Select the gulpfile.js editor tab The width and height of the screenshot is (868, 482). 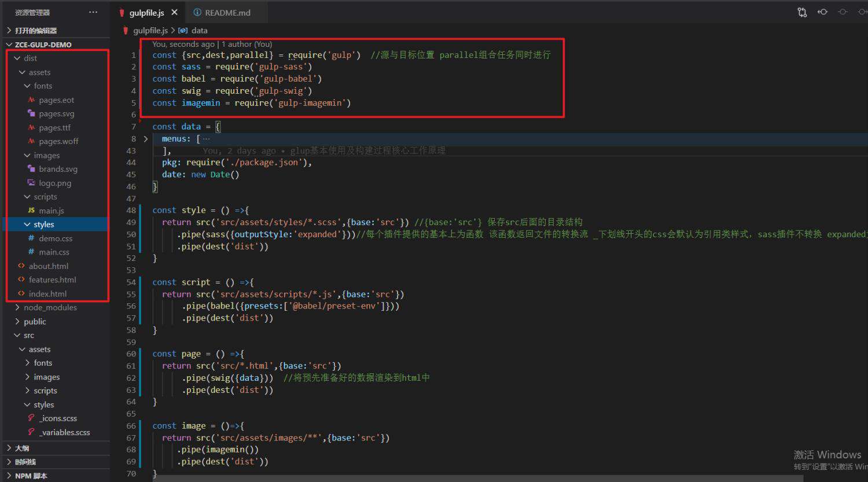(146, 12)
